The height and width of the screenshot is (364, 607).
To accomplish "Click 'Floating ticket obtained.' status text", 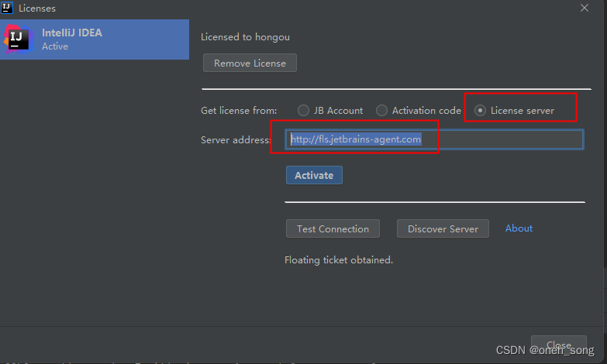I will (339, 260).
